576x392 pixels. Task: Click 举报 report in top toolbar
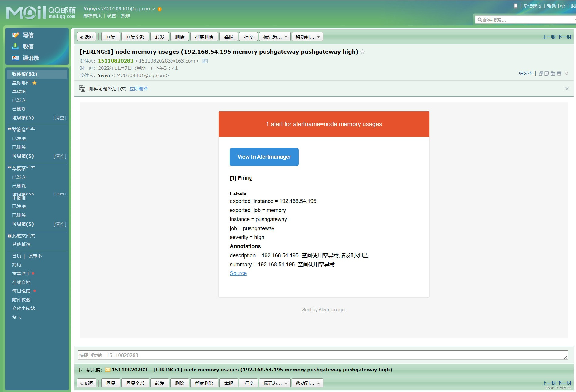[229, 37]
